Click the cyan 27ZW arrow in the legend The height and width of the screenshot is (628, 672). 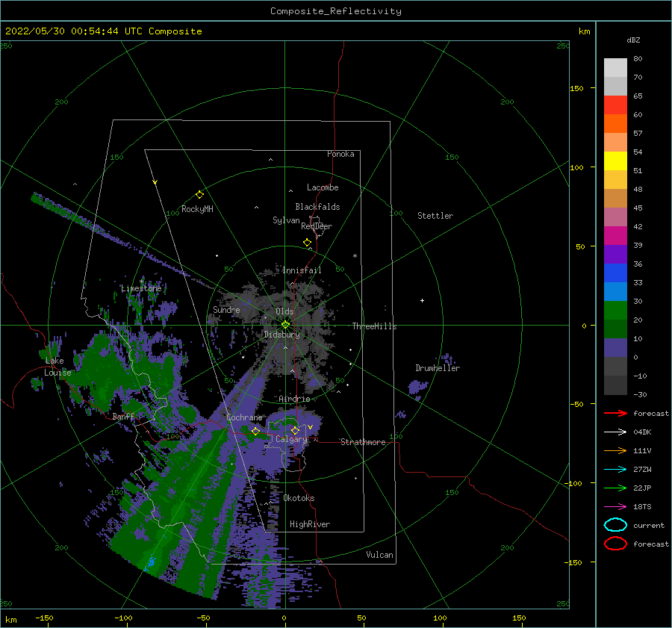pos(615,470)
